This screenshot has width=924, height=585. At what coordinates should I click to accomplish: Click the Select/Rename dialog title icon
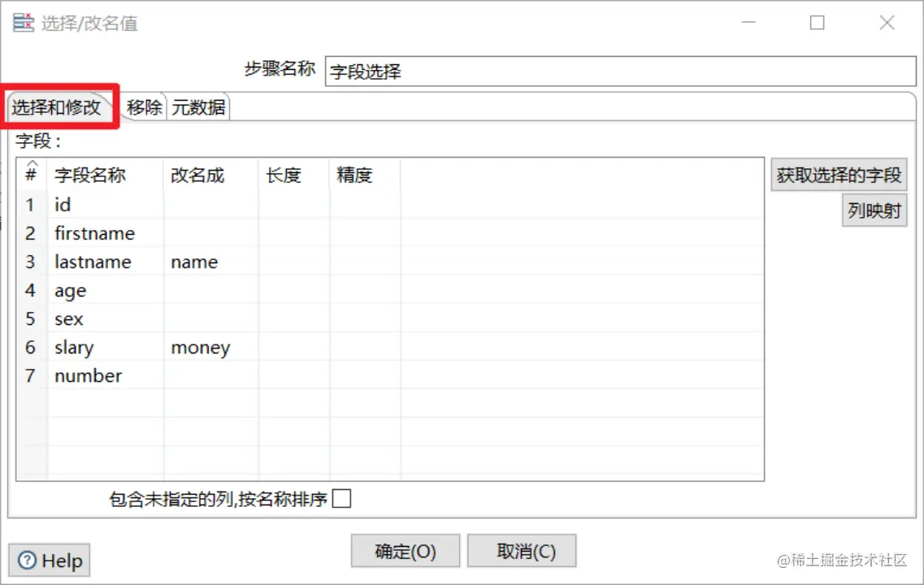(x=24, y=23)
